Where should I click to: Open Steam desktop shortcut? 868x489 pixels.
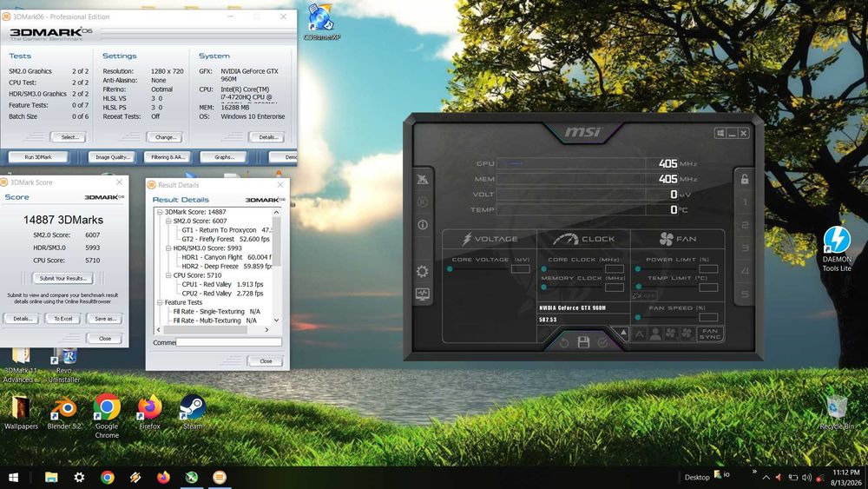[x=193, y=413]
